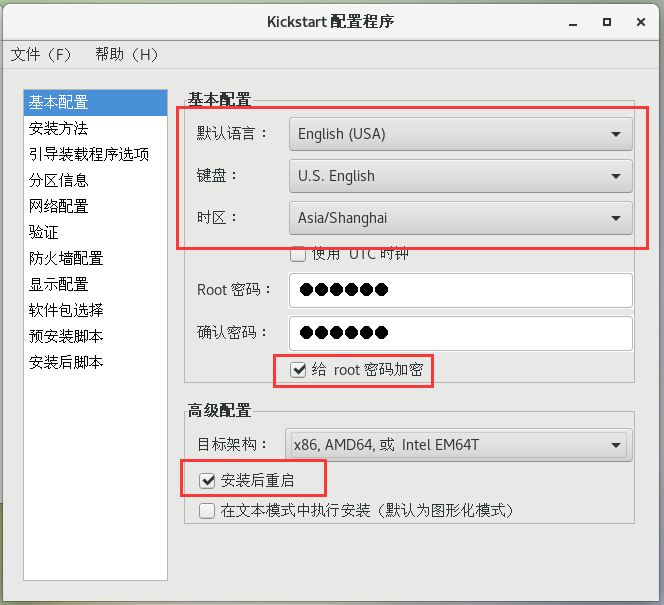Open 引导装载程序选项 section
The image size is (664, 605).
pos(95,154)
